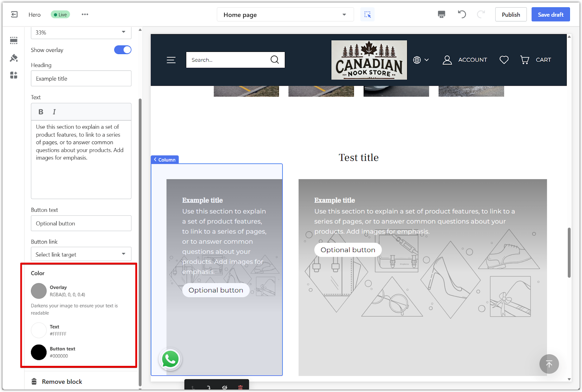Expand the 33% width dropdown
Viewport: 582px width, 392px height.
pyautogui.click(x=81, y=32)
